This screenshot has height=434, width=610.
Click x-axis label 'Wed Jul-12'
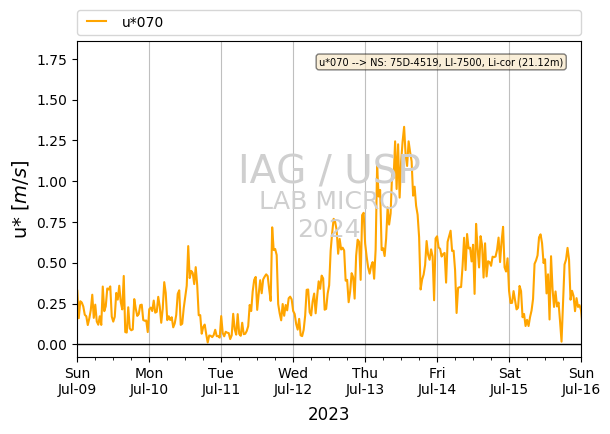(x=293, y=381)
